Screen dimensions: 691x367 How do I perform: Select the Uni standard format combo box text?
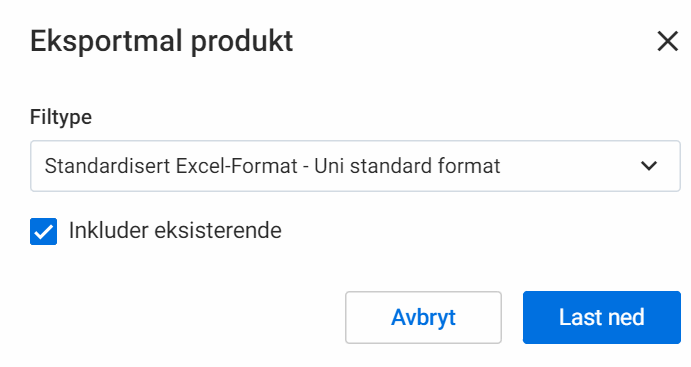click(272, 166)
